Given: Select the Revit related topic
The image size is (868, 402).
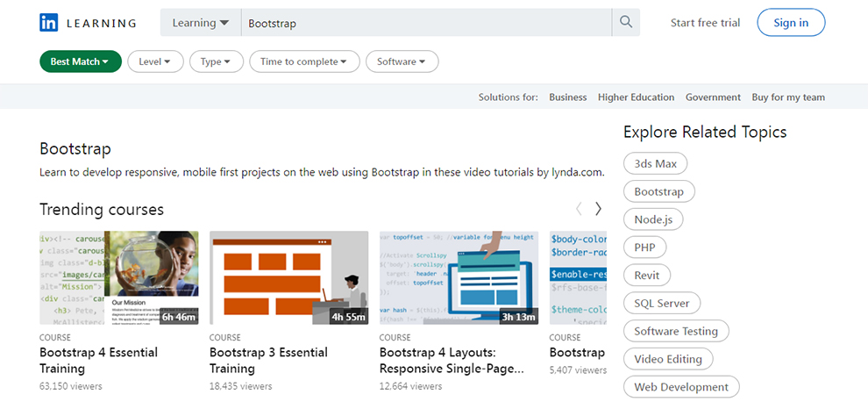Looking at the screenshot, I should tap(647, 276).
